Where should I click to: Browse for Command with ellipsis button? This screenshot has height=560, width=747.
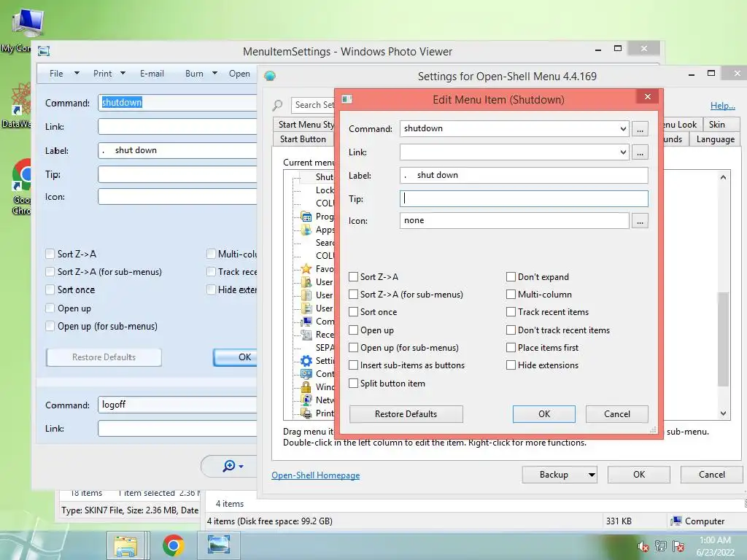coord(640,128)
